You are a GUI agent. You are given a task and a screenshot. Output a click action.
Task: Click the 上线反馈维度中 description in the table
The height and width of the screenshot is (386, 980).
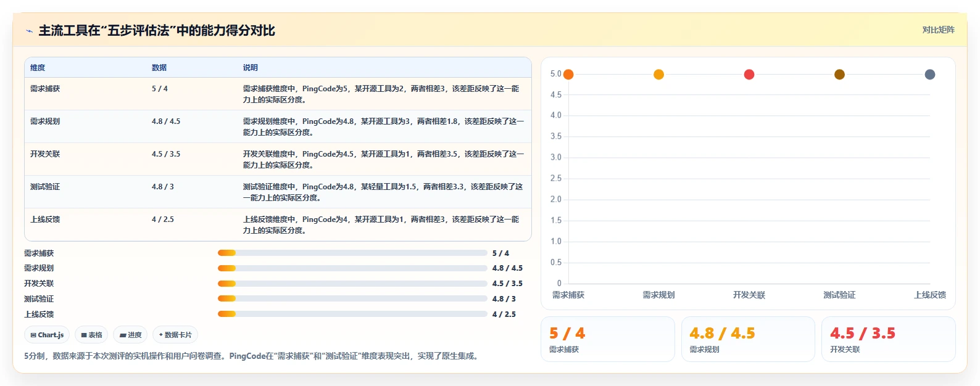tap(381, 225)
